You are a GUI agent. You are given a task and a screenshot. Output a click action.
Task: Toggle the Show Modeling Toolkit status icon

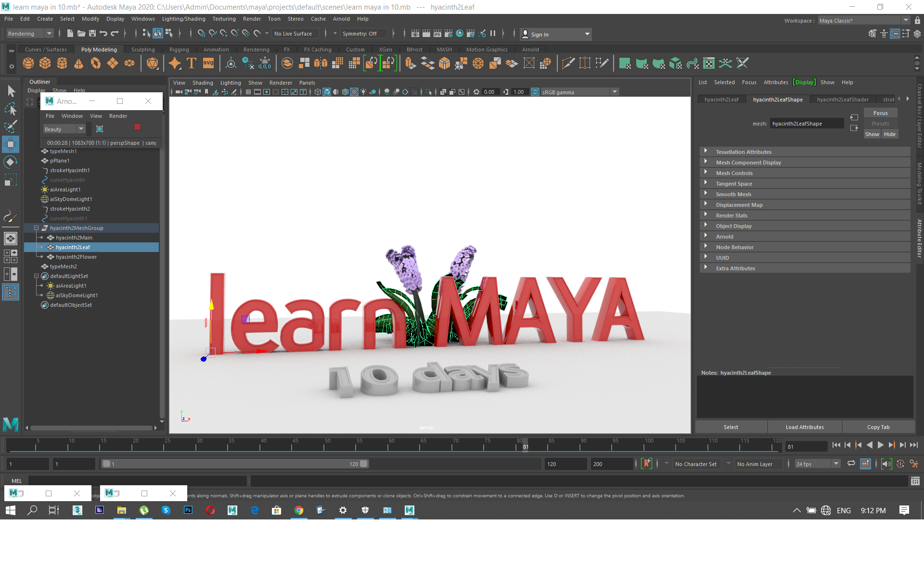click(873, 34)
